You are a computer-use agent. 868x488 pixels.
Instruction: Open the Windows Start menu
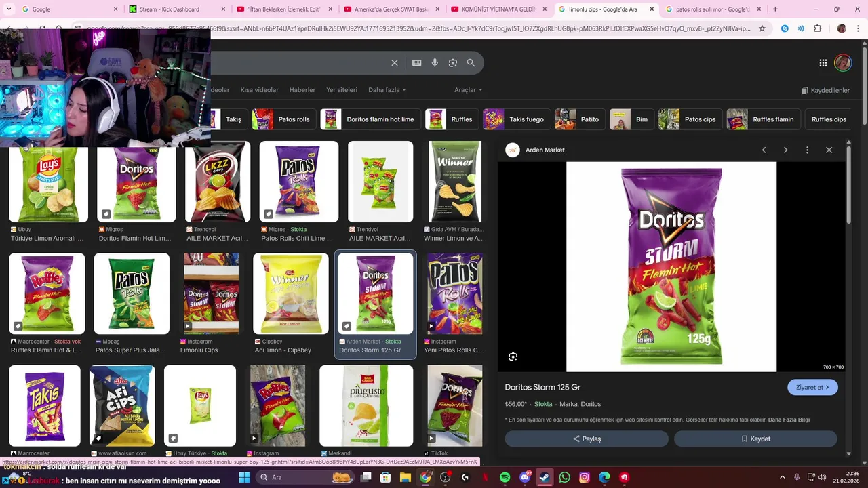[x=244, y=477]
